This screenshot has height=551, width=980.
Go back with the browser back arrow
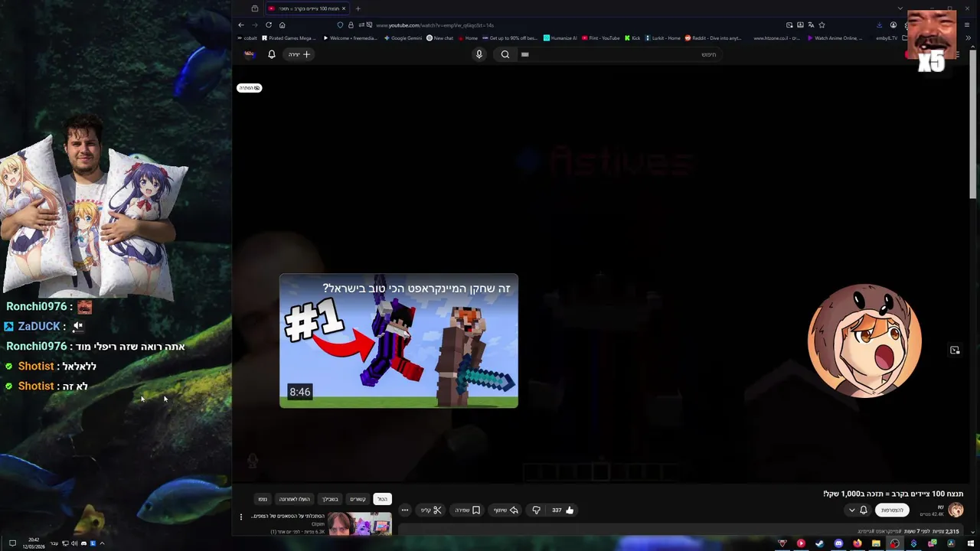click(241, 24)
